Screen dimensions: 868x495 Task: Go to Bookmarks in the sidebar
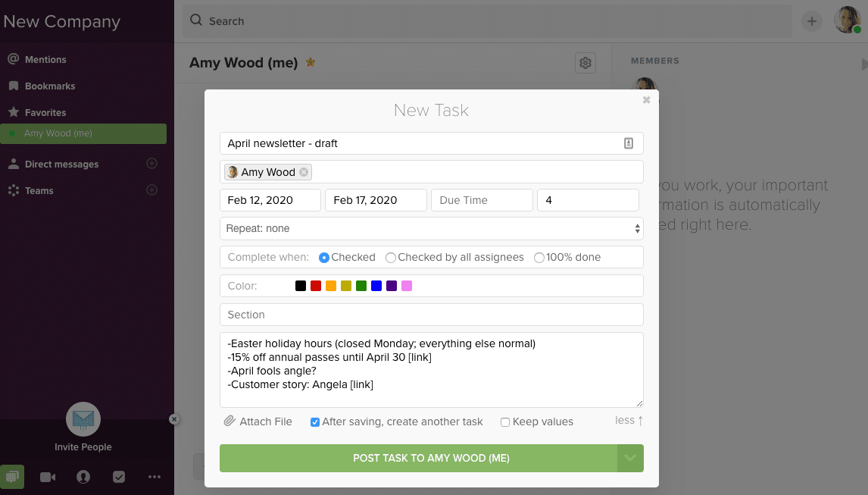pos(49,86)
